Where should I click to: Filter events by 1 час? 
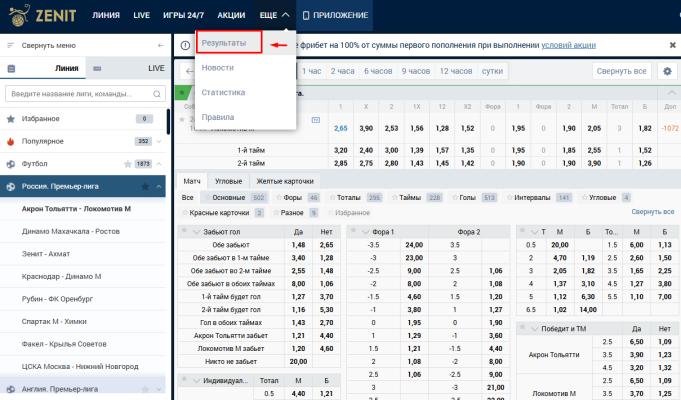(x=311, y=71)
